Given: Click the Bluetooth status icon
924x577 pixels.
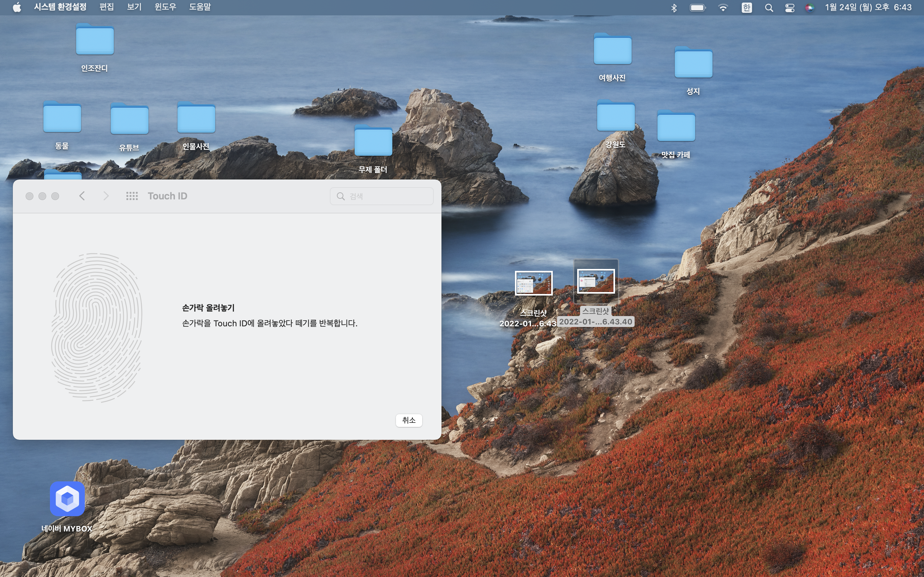Looking at the screenshot, I should (674, 8).
